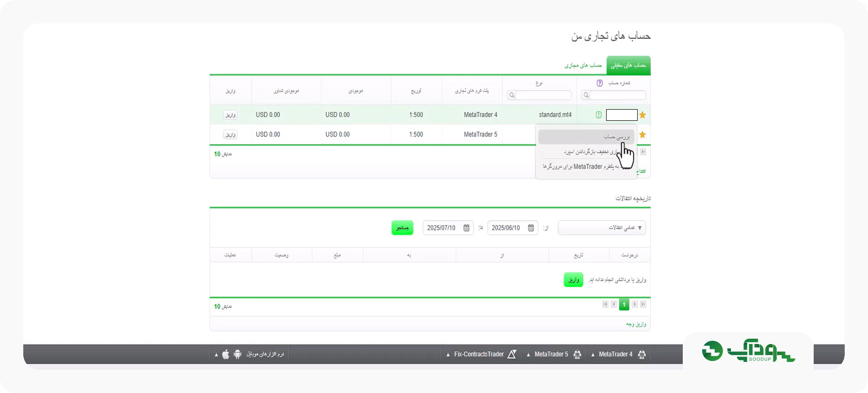868x393 pixels.
Task: Click the MetaTrader 4 logo icon in the footer
Action: click(x=642, y=355)
